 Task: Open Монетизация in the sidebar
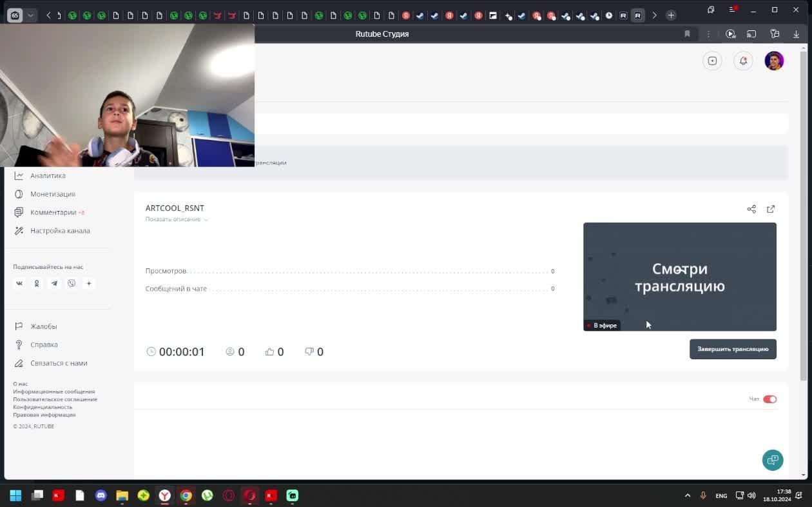click(53, 194)
